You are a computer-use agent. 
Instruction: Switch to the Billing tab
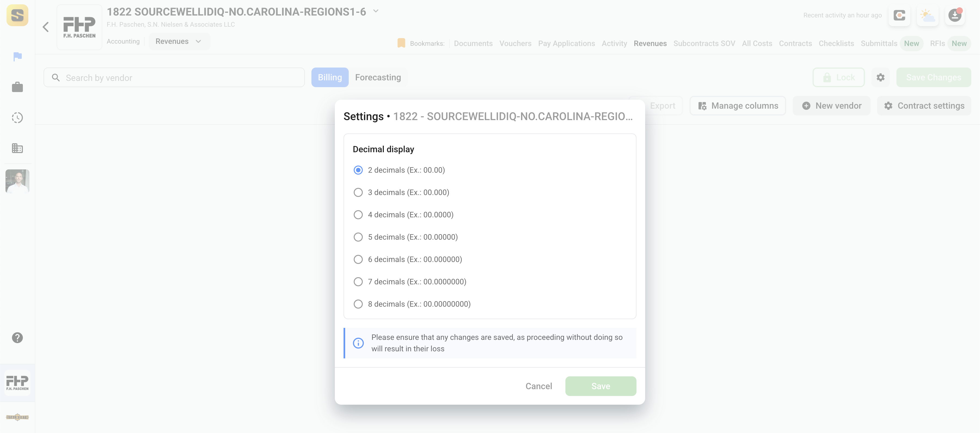[x=330, y=77]
